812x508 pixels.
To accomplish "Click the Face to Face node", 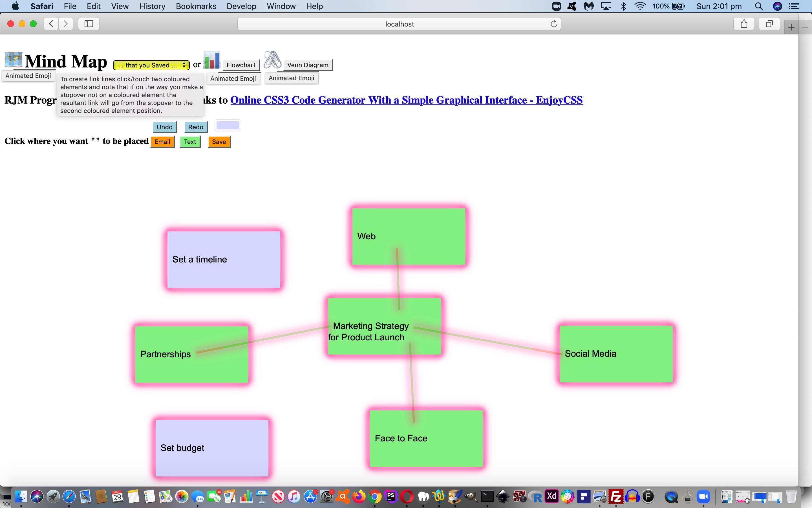I will click(426, 439).
